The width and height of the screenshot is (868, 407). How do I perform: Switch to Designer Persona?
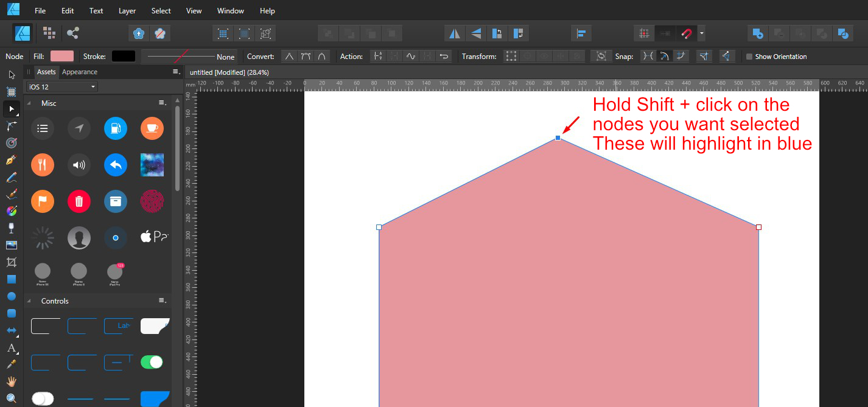(x=23, y=33)
